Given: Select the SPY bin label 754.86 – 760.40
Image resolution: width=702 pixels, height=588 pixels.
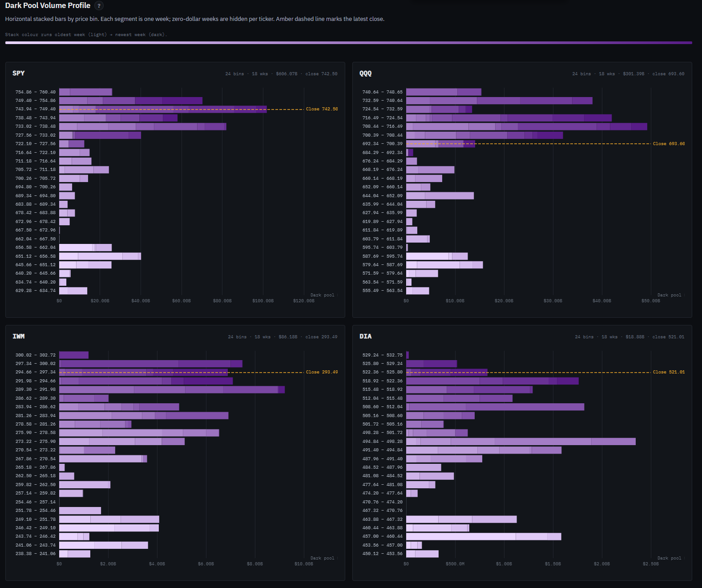Looking at the screenshot, I should click(36, 92).
